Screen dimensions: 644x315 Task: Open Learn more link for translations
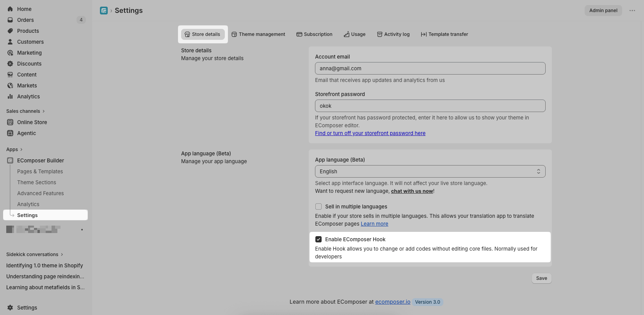pos(375,224)
